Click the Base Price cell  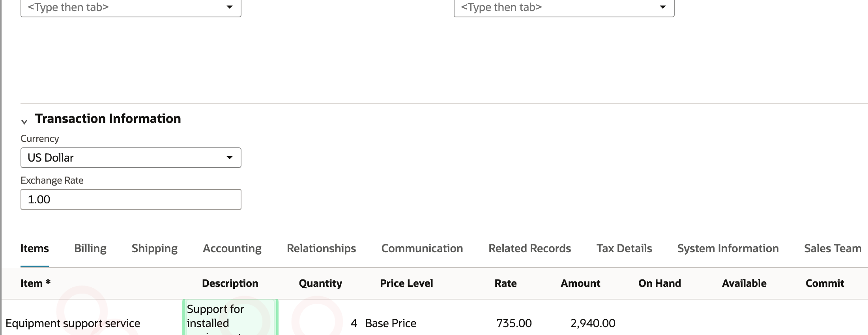pyautogui.click(x=391, y=323)
